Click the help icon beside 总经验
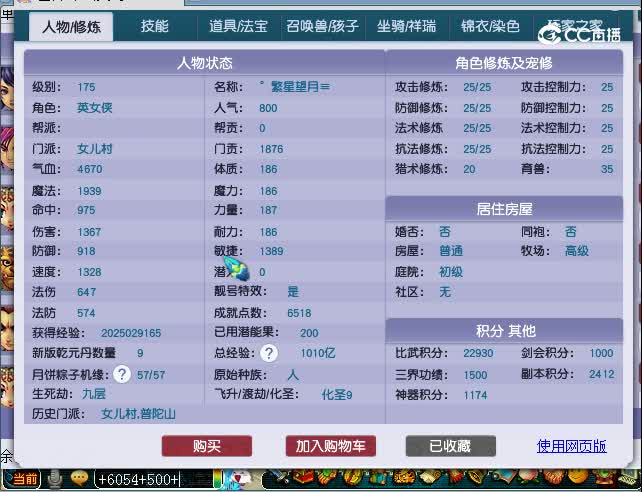This screenshot has height=492, width=642. coord(269,353)
